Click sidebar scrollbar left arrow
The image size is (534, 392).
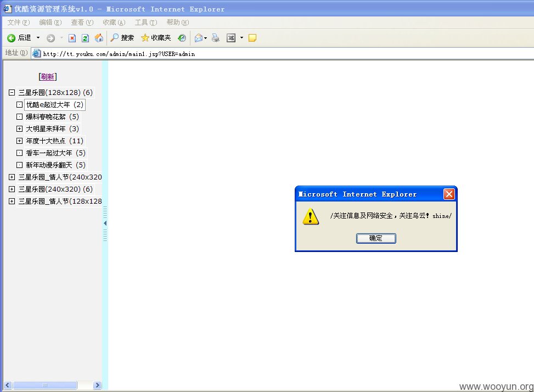(8, 385)
